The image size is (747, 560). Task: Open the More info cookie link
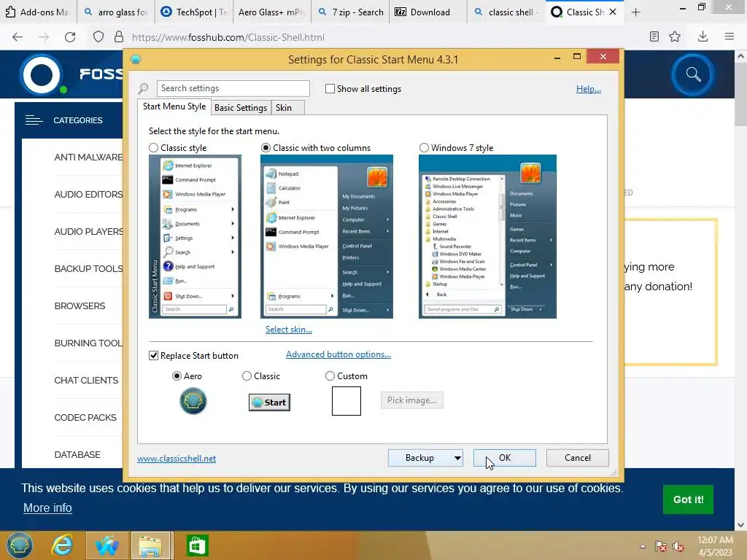coord(47,508)
